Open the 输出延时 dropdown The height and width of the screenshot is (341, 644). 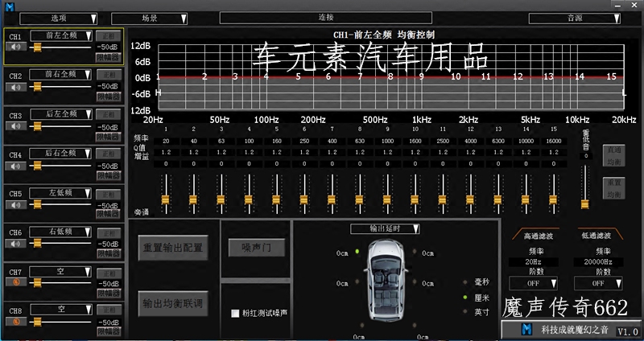pos(385,228)
